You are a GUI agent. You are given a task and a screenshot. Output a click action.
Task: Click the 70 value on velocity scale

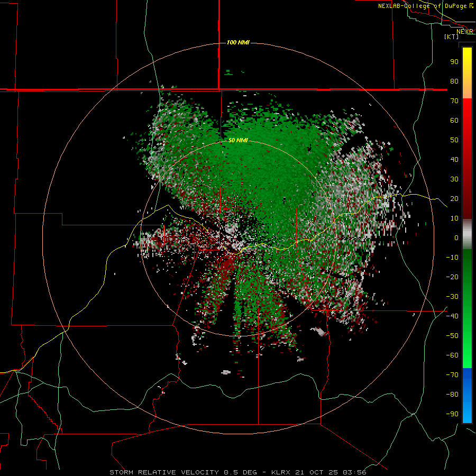pos(454,101)
